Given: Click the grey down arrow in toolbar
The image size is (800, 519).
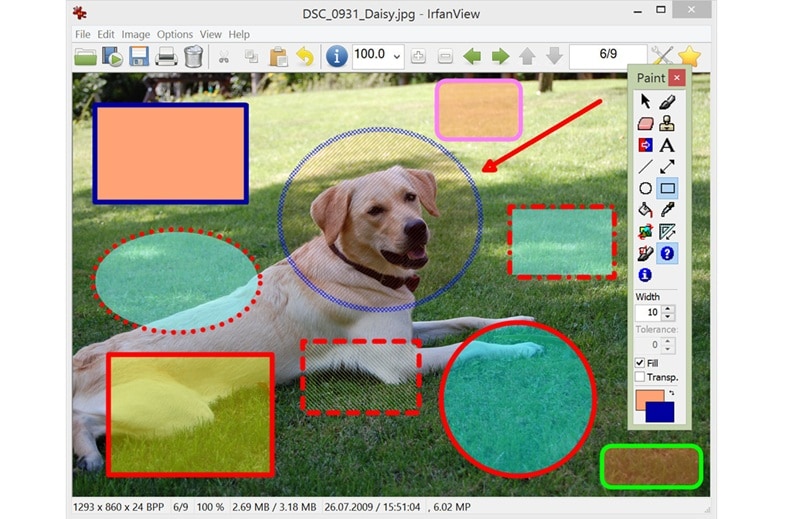Looking at the screenshot, I should [x=554, y=56].
